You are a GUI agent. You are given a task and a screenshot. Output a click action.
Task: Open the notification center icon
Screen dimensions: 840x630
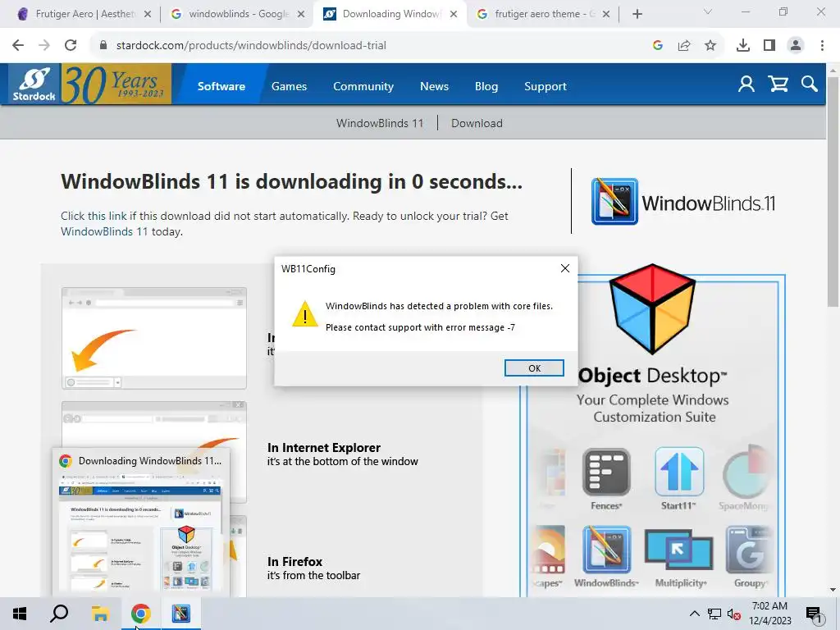click(x=814, y=614)
